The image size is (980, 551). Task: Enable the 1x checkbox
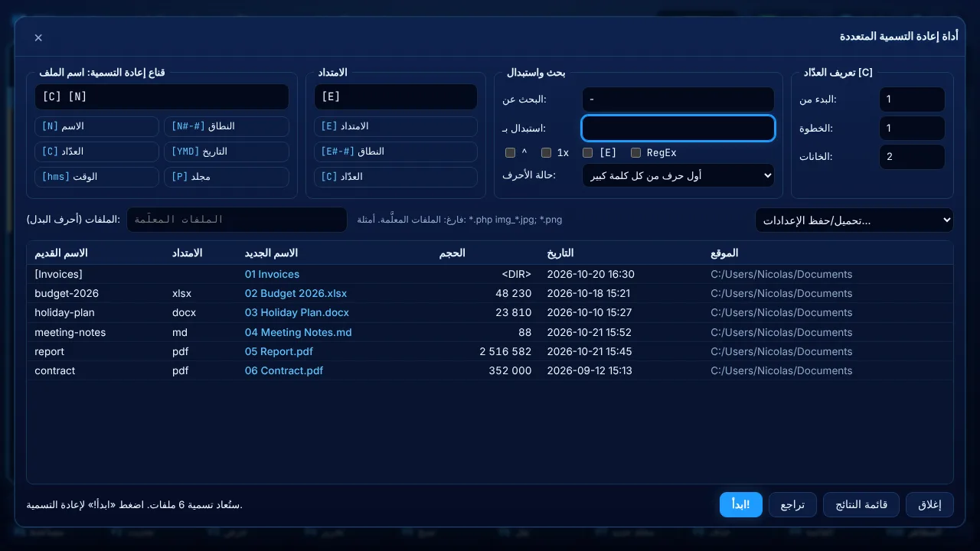tap(546, 152)
